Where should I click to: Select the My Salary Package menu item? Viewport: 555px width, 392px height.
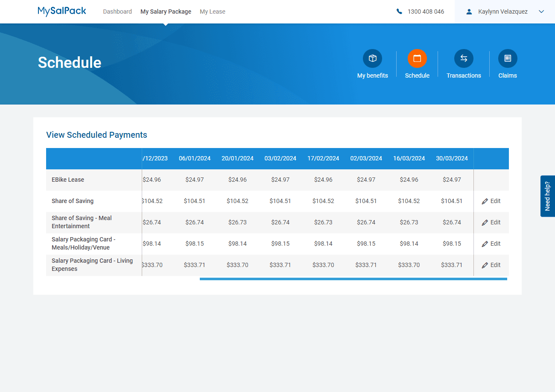pyautogui.click(x=166, y=12)
